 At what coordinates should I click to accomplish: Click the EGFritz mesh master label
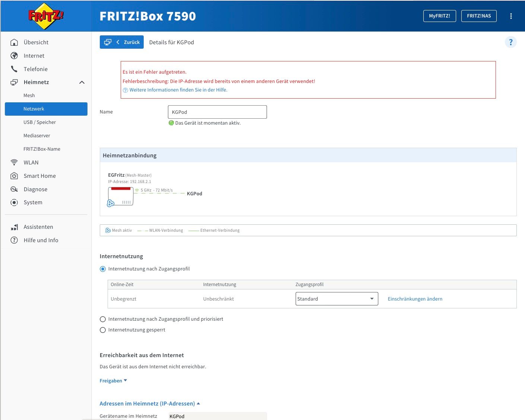(x=116, y=175)
